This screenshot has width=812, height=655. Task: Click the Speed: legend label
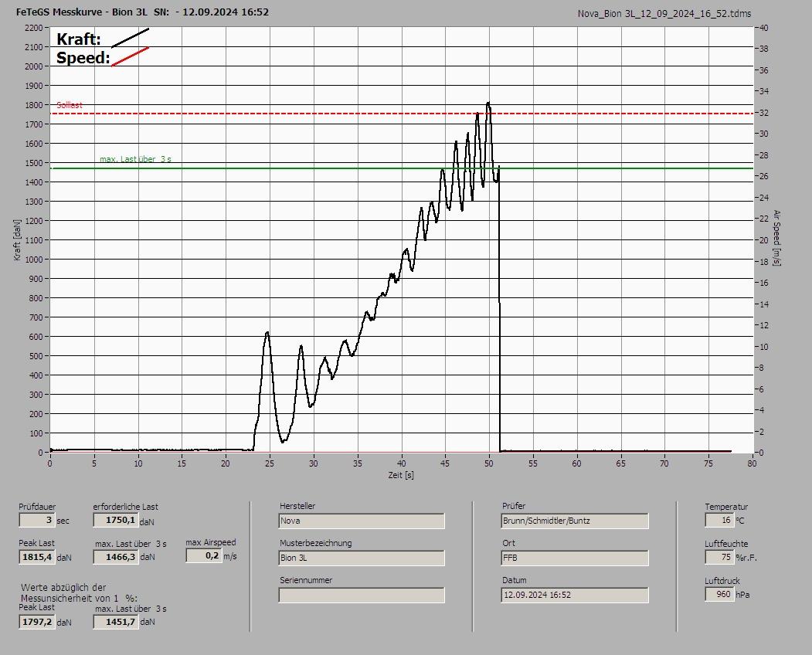[x=83, y=57]
